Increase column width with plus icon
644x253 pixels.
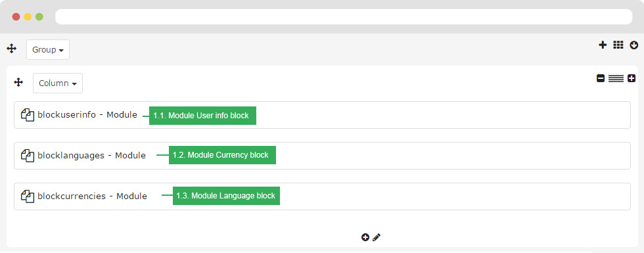click(632, 78)
